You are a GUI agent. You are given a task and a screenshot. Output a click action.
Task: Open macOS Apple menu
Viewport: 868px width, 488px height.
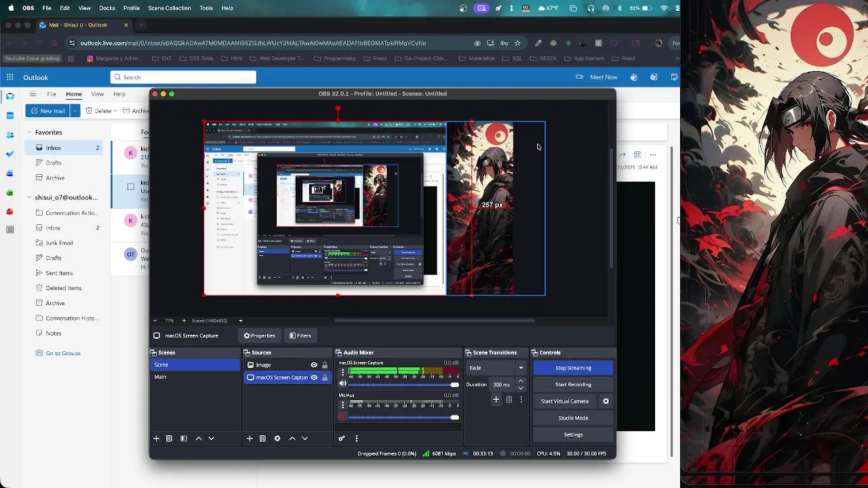11,8
